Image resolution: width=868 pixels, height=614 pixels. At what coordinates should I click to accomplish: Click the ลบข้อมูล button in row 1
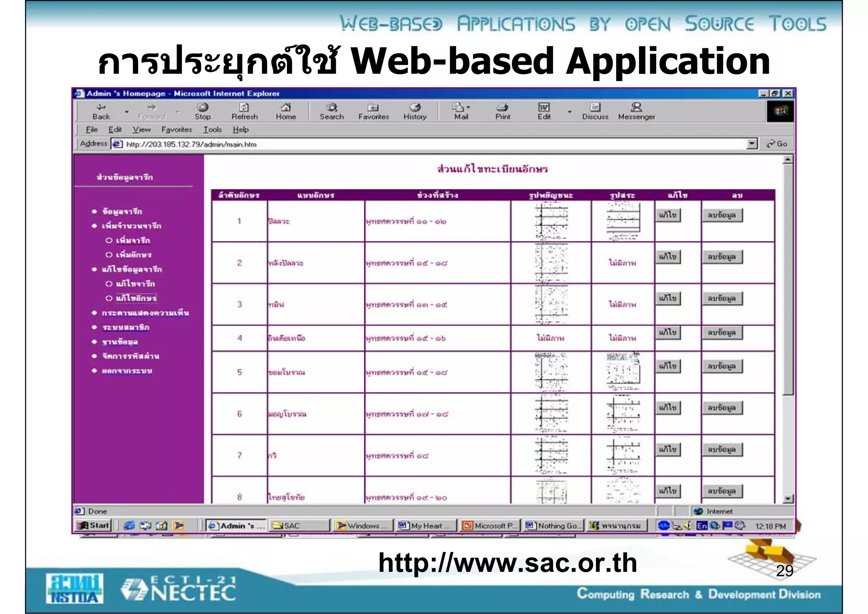722,215
